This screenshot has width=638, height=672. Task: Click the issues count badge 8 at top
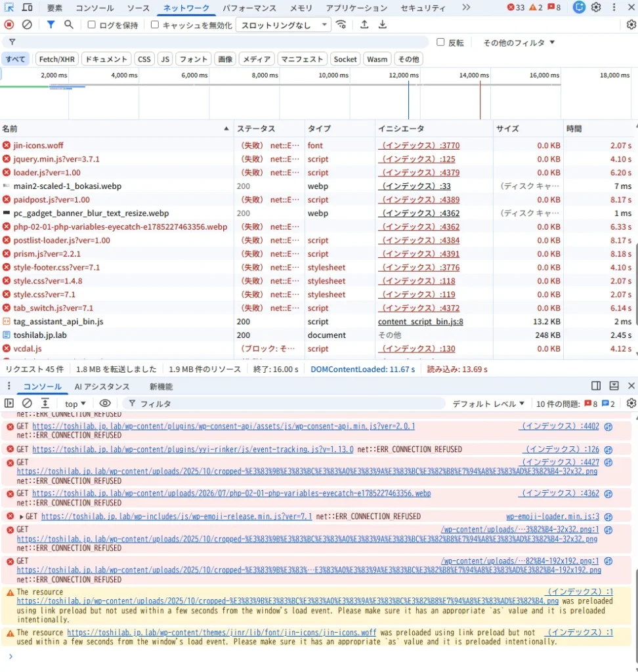[x=555, y=7]
